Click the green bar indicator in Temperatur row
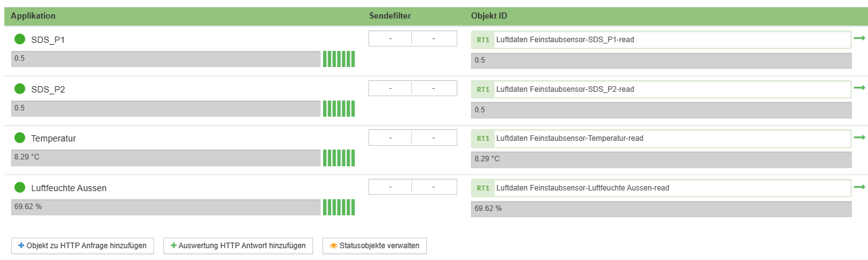This screenshot has height=260, width=868. pyautogui.click(x=339, y=158)
